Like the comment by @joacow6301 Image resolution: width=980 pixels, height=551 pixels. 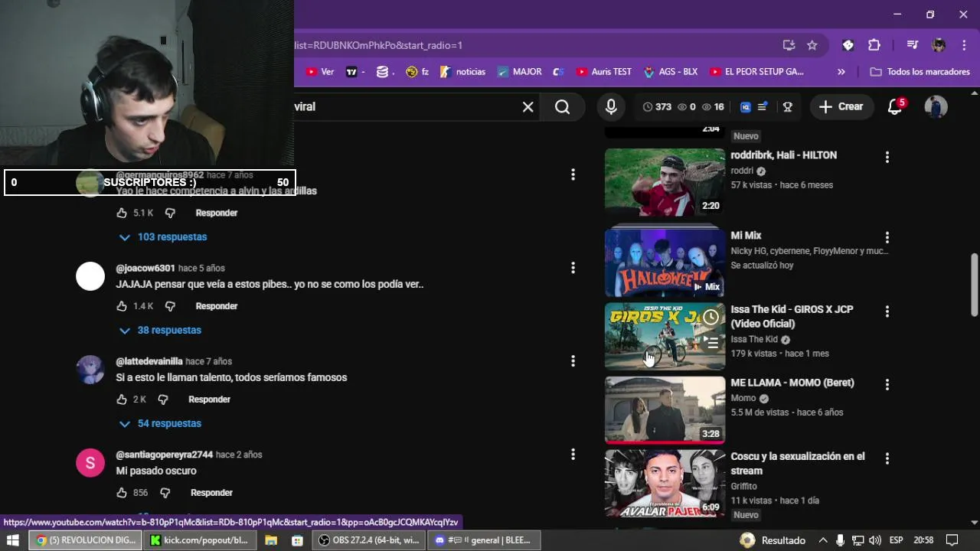tap(122, 306)
